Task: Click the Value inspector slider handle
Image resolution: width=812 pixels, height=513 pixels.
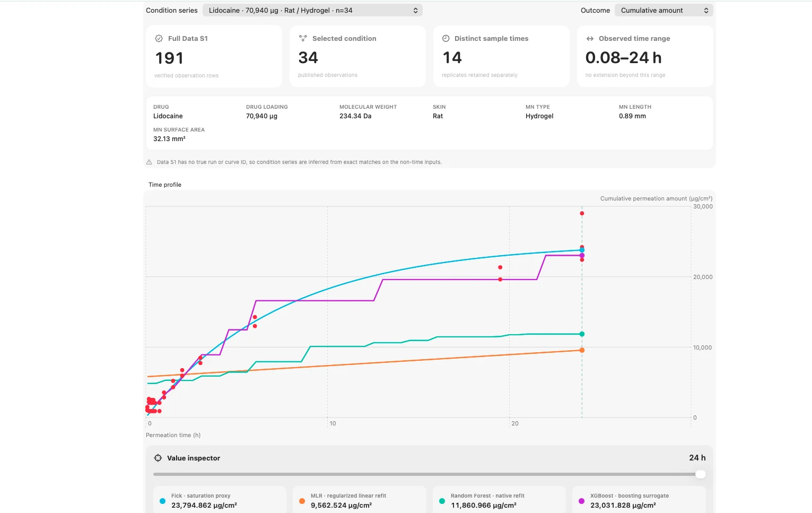Action: pyautogui.click(x=701, y=474)
